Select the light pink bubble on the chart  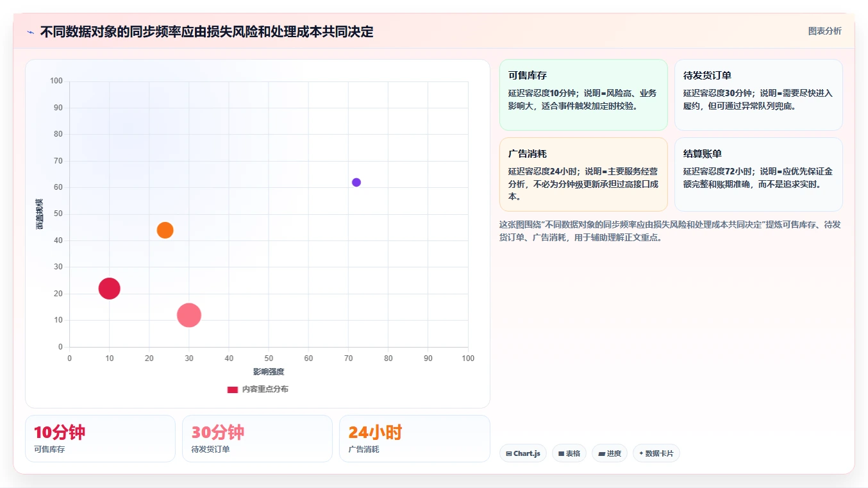pyautogui.click(x=188, y=315)
